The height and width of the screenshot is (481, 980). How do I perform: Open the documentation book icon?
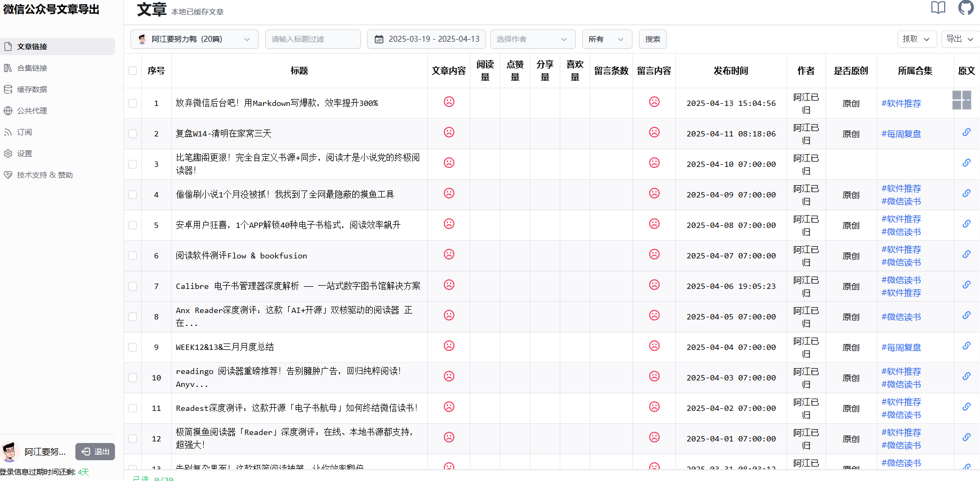[x=938, y=7]
